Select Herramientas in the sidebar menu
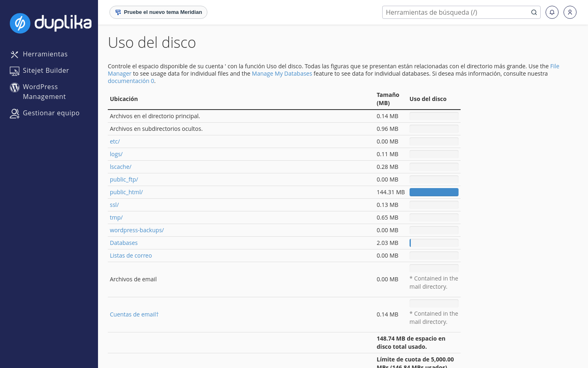This screenshot has width=588, height=368. (45, 54)
